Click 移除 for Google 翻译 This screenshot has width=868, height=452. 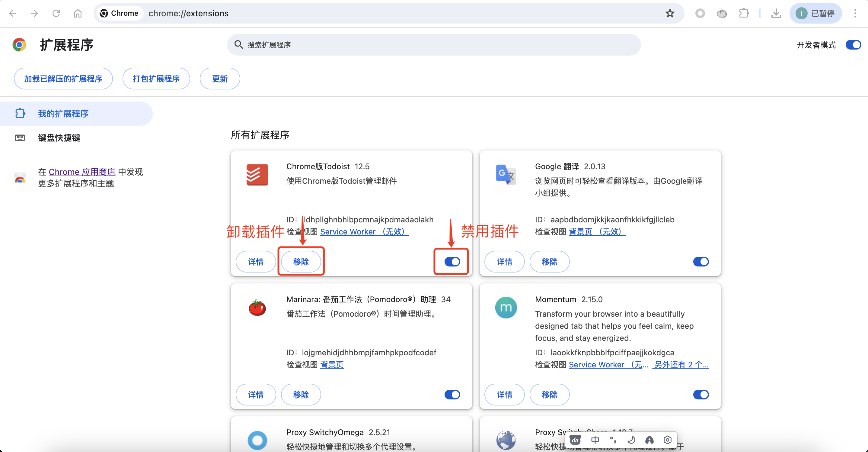pos(550,262)
